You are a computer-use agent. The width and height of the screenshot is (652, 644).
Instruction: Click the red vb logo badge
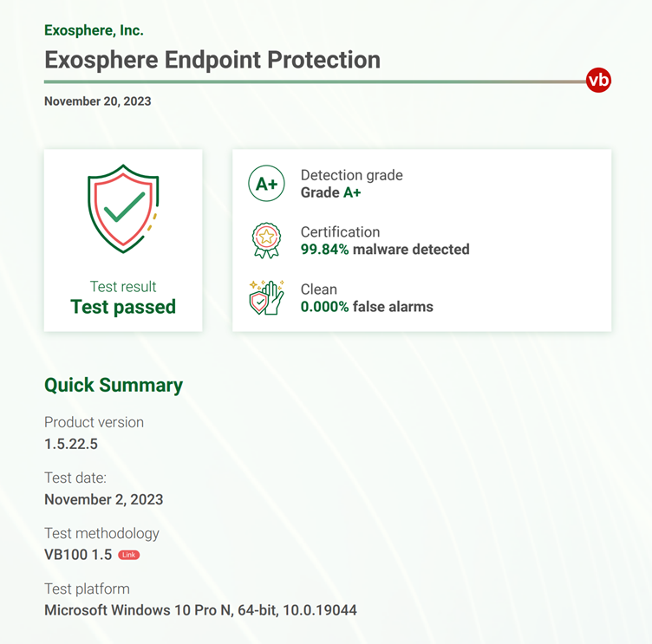pyautogui.click(x=598, y=80)
